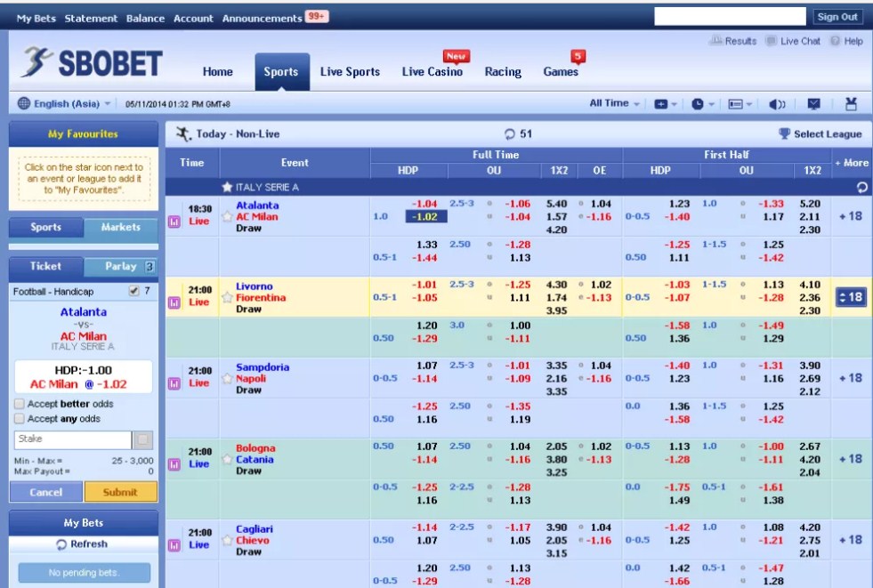Viewport: 873px width, 588px height.
Task: Expand +18 markets for Sampdoria match
Action: coord(851,378)
